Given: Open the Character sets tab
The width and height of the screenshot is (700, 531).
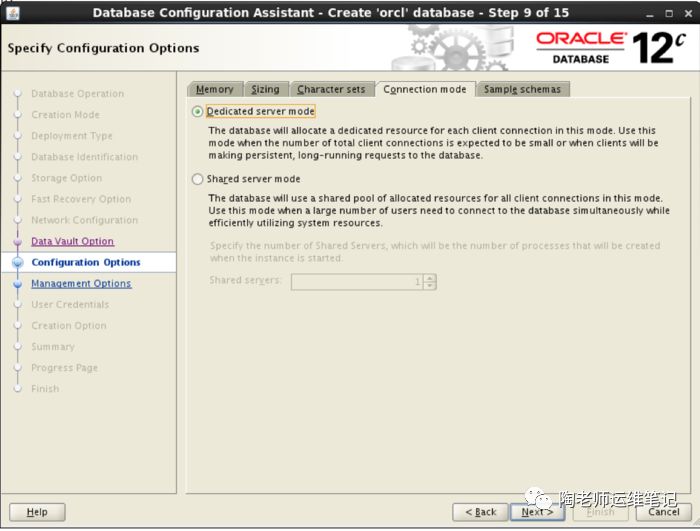Looking at the screenshot, I should tap(331, 89).
